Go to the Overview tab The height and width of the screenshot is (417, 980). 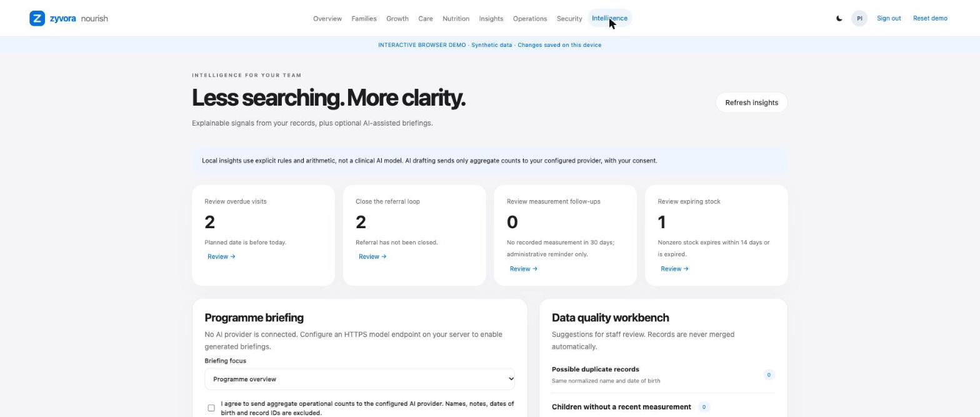(327, 19)
